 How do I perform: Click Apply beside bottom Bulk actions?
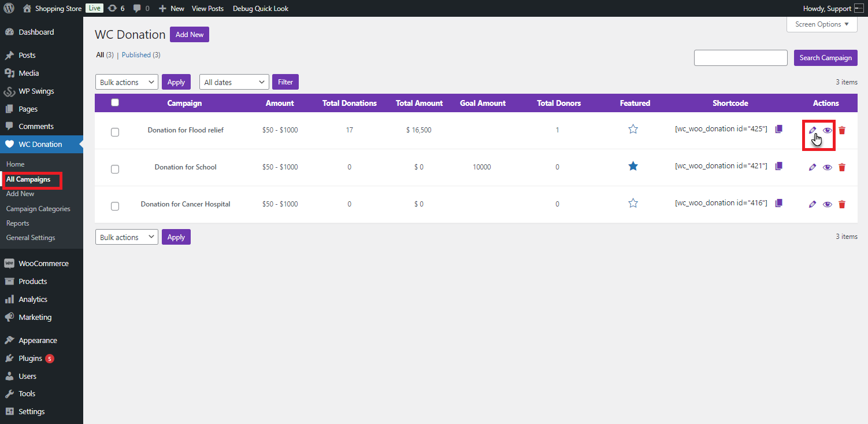point(176,237)
